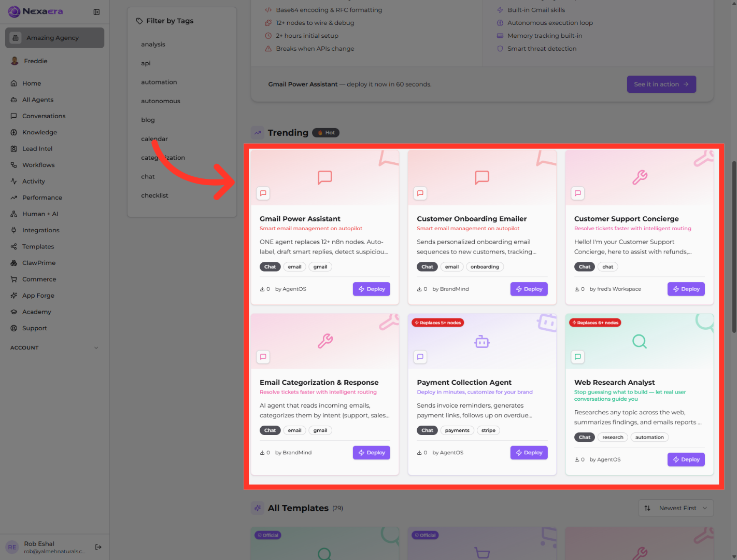
Task: Open Payment Collection Agent robot thumbnail
Action: coord(482,342)
